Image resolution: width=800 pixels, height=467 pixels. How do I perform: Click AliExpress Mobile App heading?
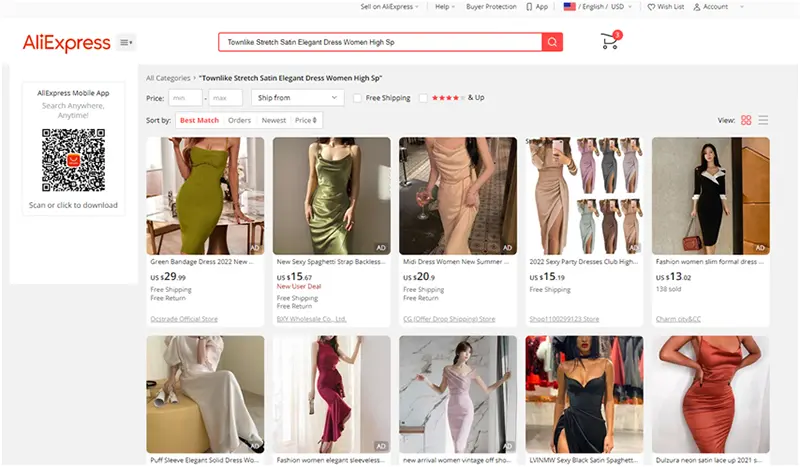pos(73,93)
